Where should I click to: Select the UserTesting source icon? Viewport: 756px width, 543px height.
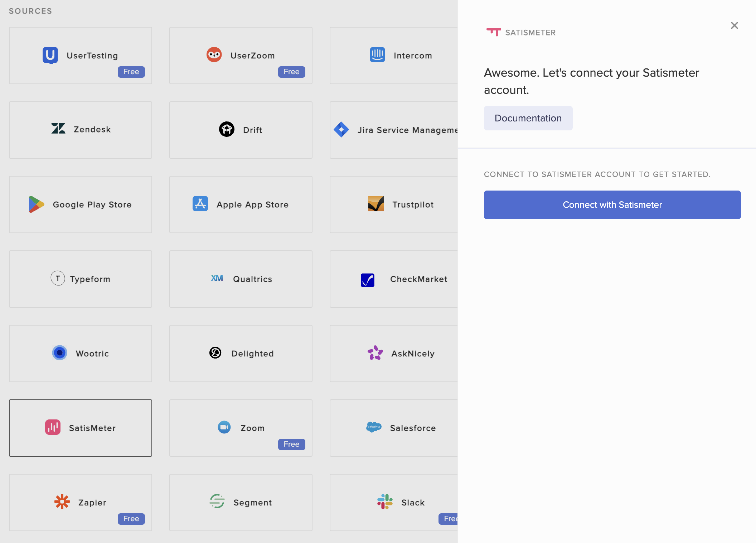point(50,55)
